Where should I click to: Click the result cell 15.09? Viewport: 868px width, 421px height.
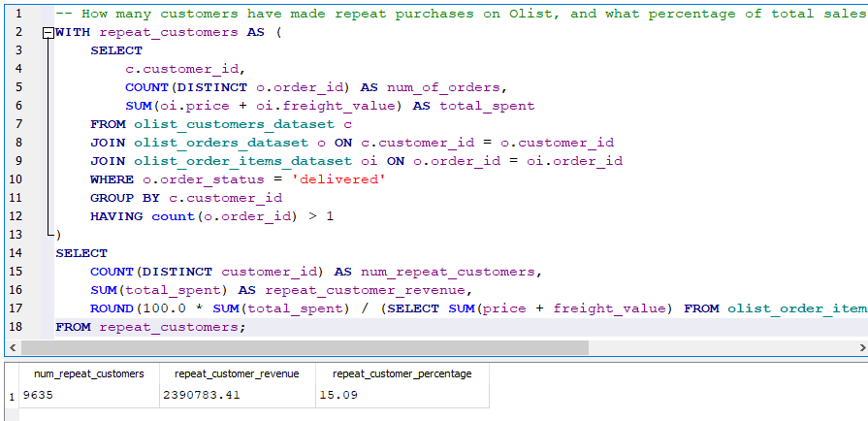coord(402,396)
